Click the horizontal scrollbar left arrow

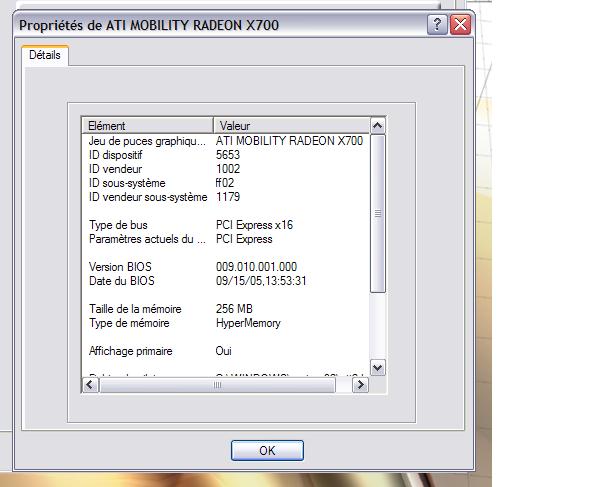(x=91, y=385)
